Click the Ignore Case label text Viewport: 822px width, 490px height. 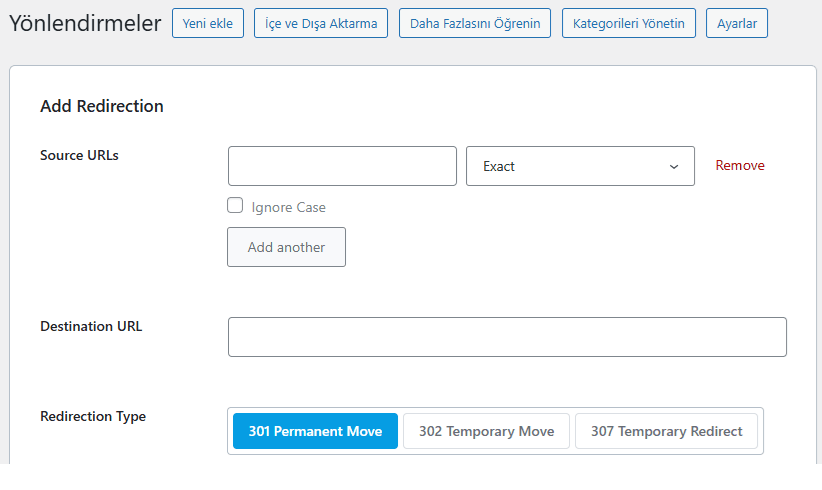click(289, 207)
